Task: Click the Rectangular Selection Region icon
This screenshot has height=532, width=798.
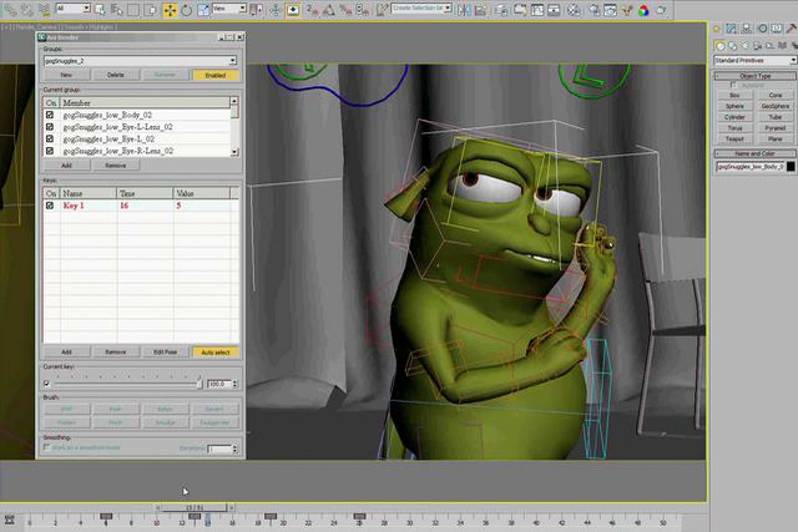Action: (133, 10)
